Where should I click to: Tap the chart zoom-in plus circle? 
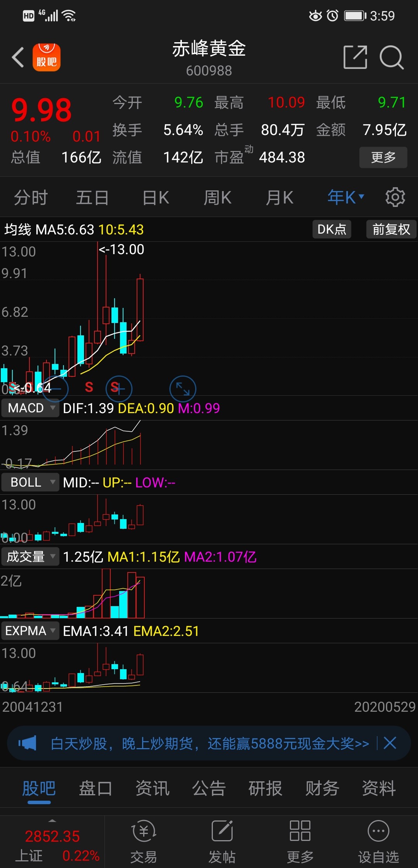tap(119, 388)
